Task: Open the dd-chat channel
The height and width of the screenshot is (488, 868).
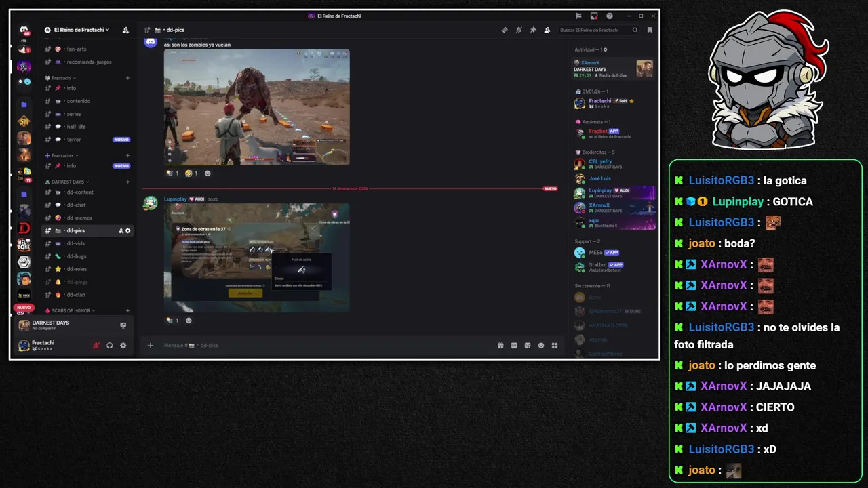Action: pos(87,205)
